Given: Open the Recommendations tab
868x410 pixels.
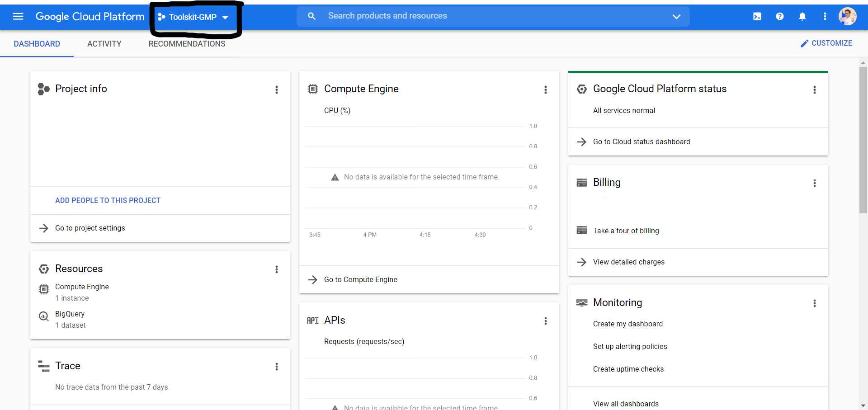Looking at the screenshot, I should tap(187, 44).
